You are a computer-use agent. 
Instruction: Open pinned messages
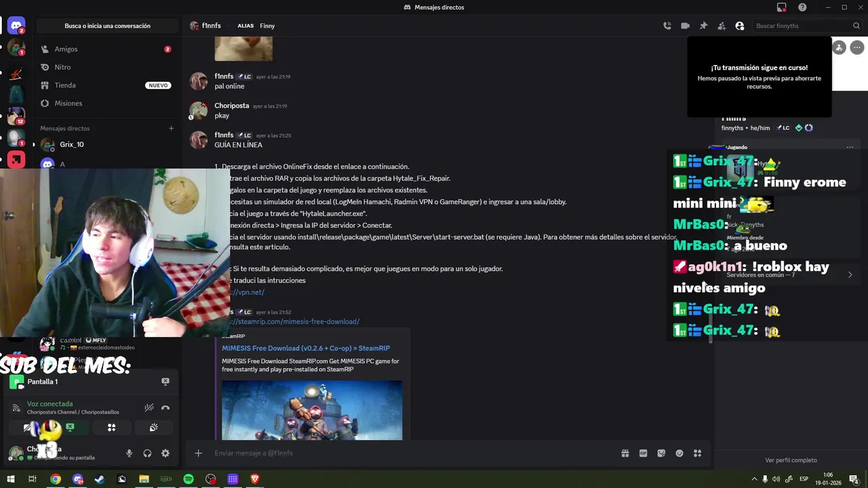tap(703, 26)
